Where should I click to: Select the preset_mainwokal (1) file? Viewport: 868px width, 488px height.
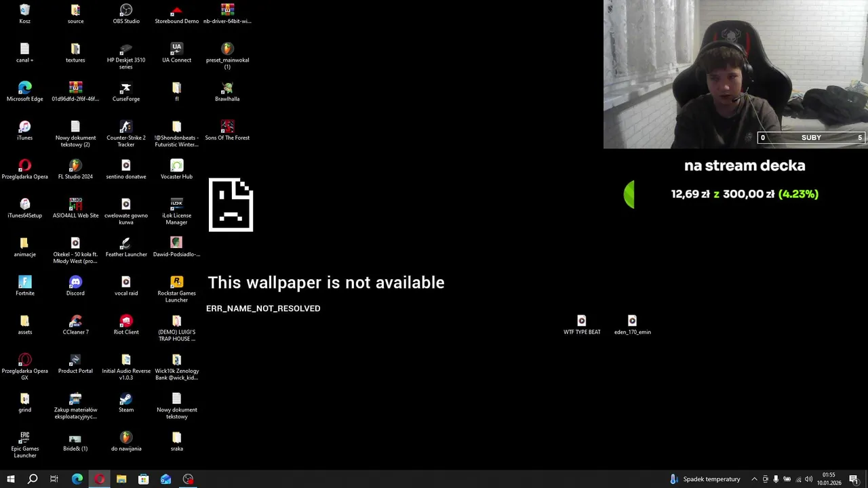pyautogui.click(x=227, y=56)
